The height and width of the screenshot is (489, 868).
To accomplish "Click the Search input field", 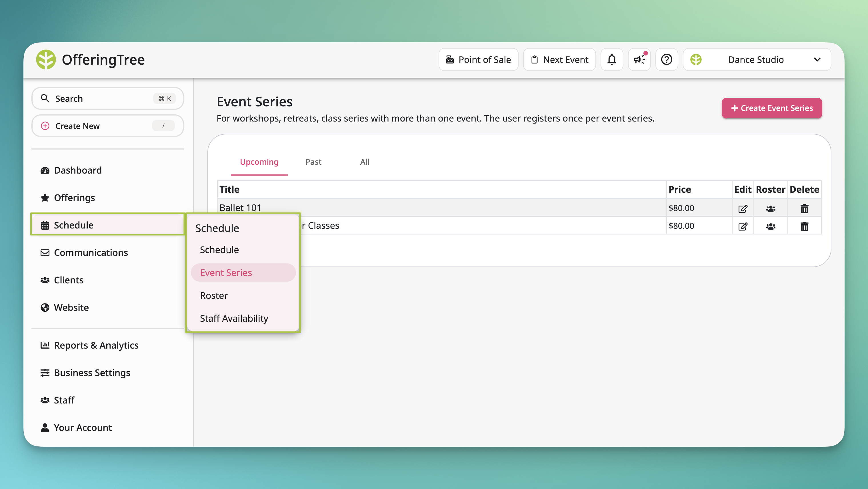I will point(107,98).
